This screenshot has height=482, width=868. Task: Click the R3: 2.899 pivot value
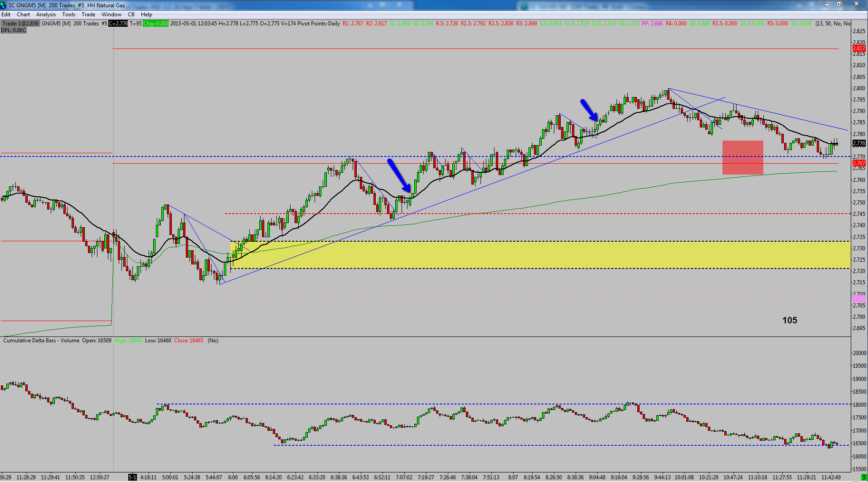click(526, 24)
